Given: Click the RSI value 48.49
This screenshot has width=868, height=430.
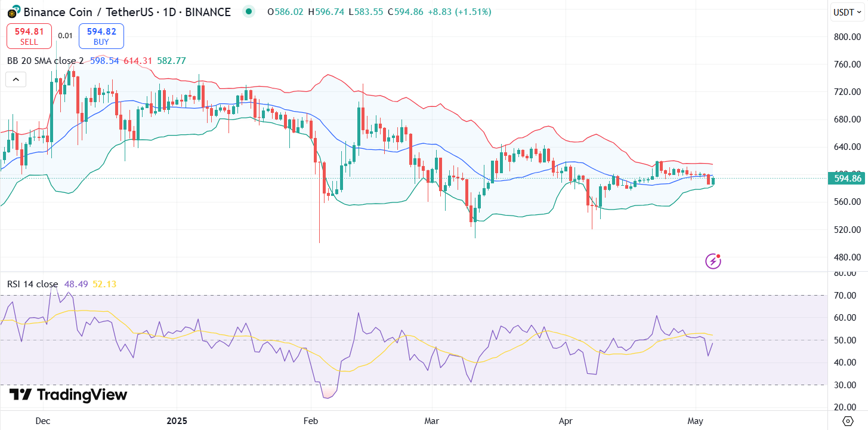Looking at the screenshot, I should pyautogui.click(x=76, y=284).
